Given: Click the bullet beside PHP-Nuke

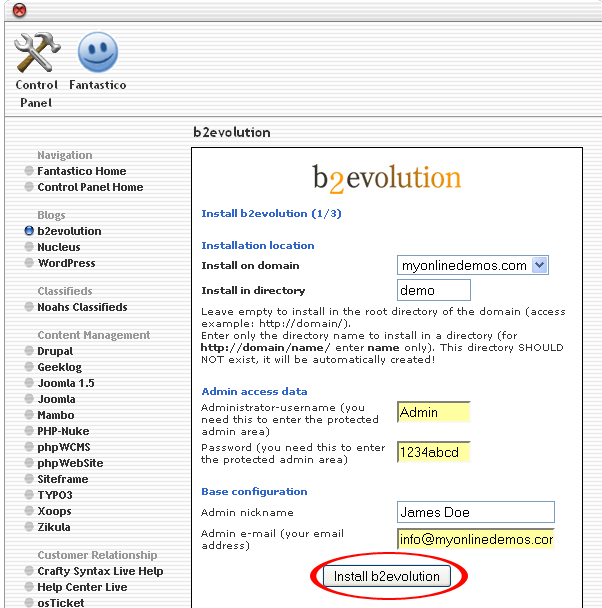Looking at the screenshot, I should tap(29, 431).
